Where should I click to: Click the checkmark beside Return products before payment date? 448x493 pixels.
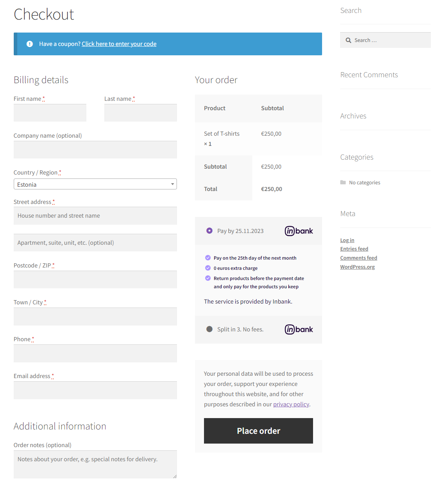pyautogui.click(x=208, y=278)
